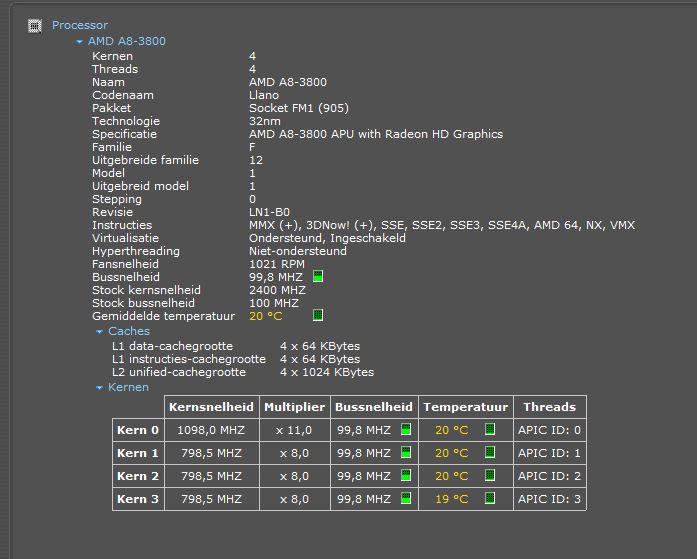This screenshot has width=697, height=559.
Task: Click the APIC ID: 1 cell
Action: point(549,453)
